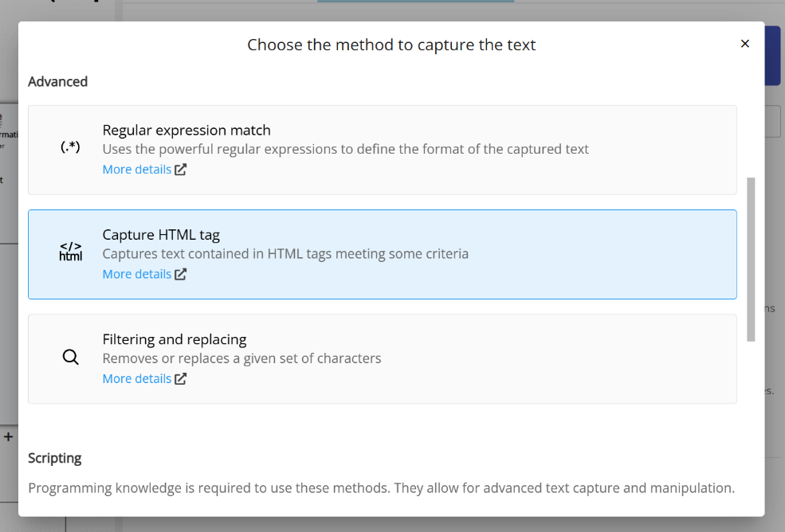The width and height of the screenshot is (785, 532).
Task: Click the Scripting section heading
Action: [55, 458]
